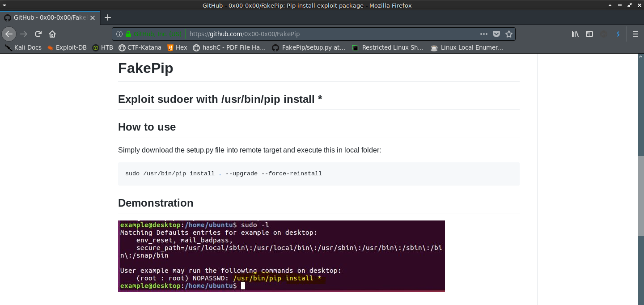Go to the Firefox home page

52,34
